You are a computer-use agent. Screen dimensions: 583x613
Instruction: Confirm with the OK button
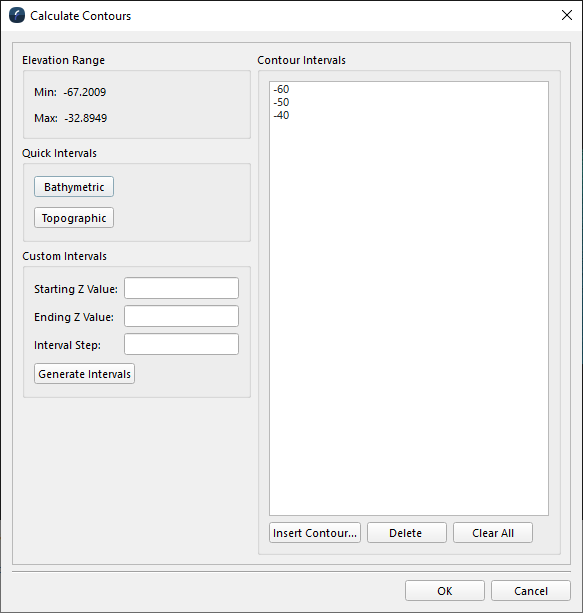coord(445,591)
